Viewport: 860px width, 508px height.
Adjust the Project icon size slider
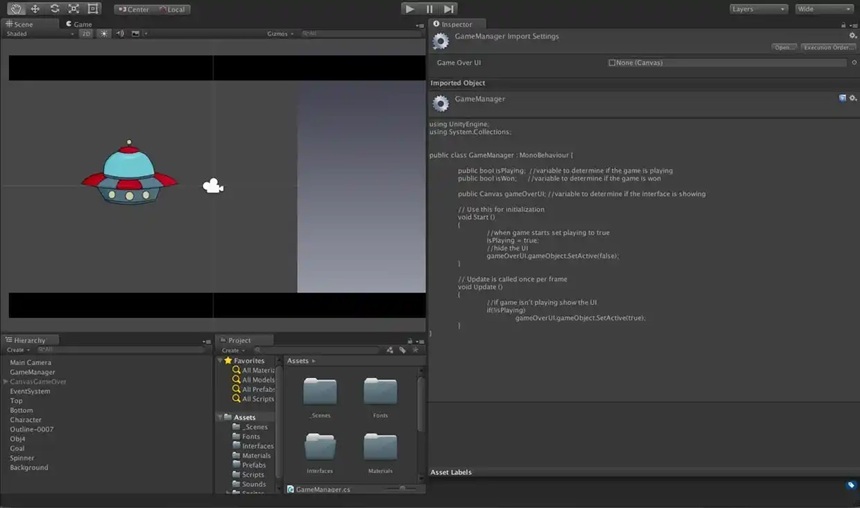pyautogui.click(x=401, y=488)
